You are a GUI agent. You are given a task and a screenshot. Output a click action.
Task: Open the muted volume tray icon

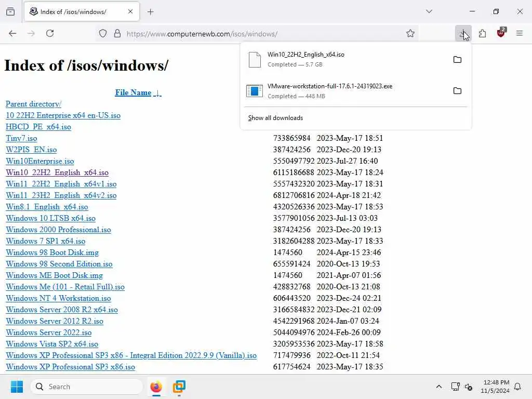tap(469, 387)
